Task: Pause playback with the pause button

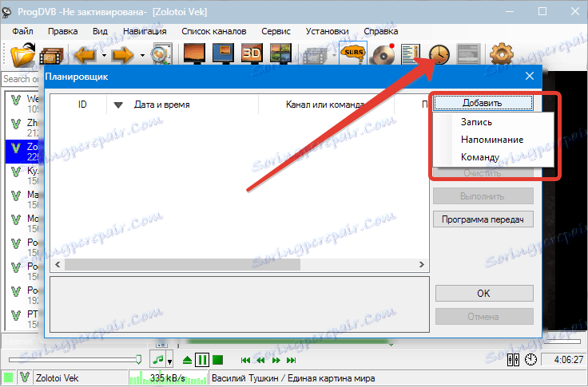Action: tap(202, 360)
